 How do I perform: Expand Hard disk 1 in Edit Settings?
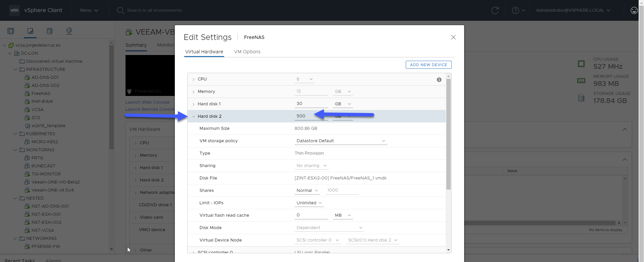194,104
